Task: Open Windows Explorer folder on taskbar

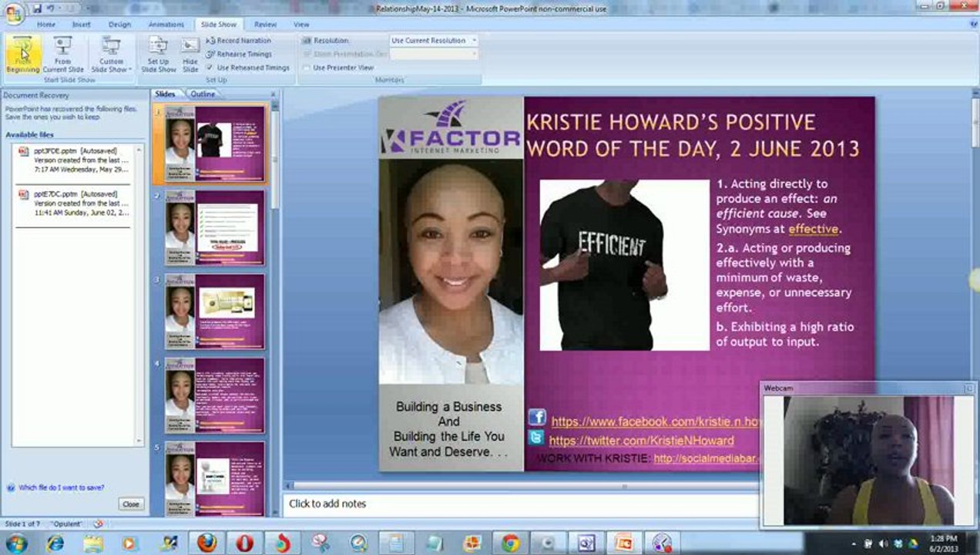Action: point(93,543)
